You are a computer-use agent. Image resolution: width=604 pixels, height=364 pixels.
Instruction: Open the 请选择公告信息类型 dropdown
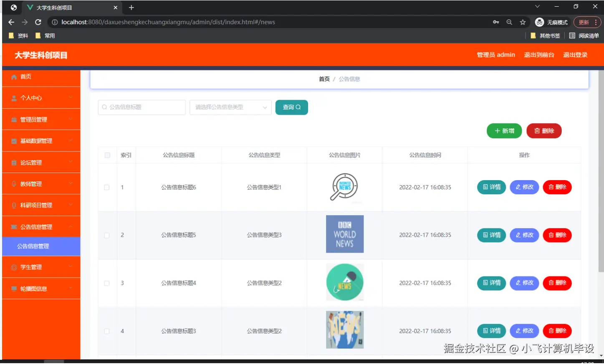coord(230,107)
